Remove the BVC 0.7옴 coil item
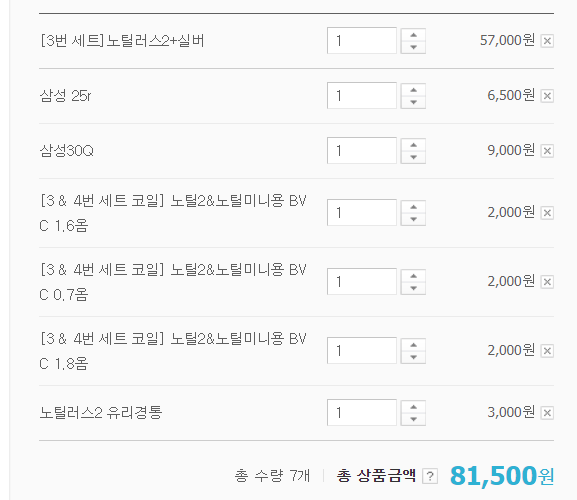Viewport: 577px width, 500px height. [x=547, y=282]
